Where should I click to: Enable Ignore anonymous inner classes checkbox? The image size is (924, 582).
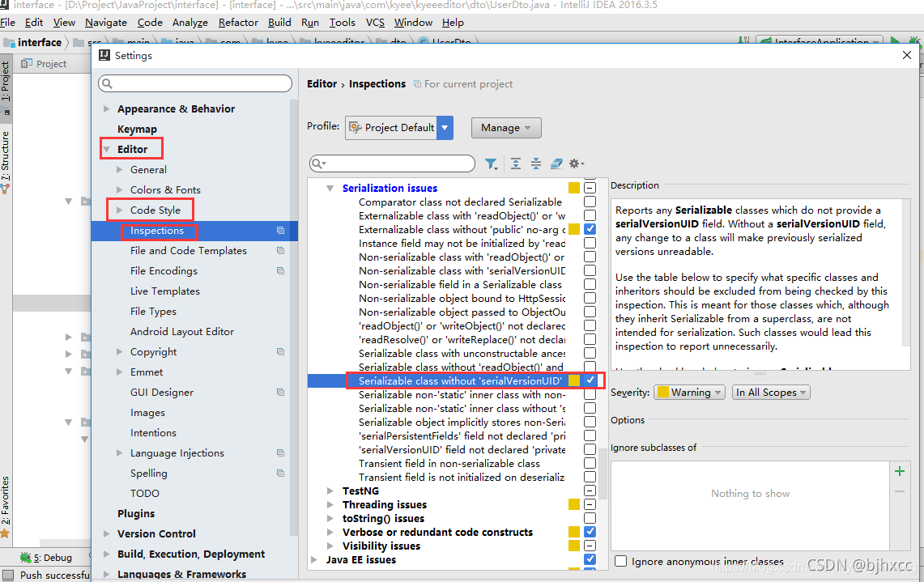coord(620,561)
